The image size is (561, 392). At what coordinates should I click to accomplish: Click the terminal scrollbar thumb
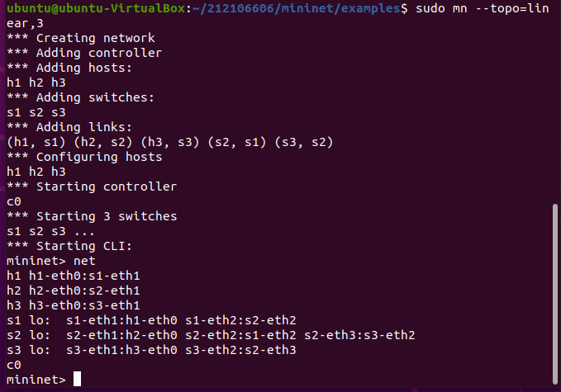click(x=555, y=294)
